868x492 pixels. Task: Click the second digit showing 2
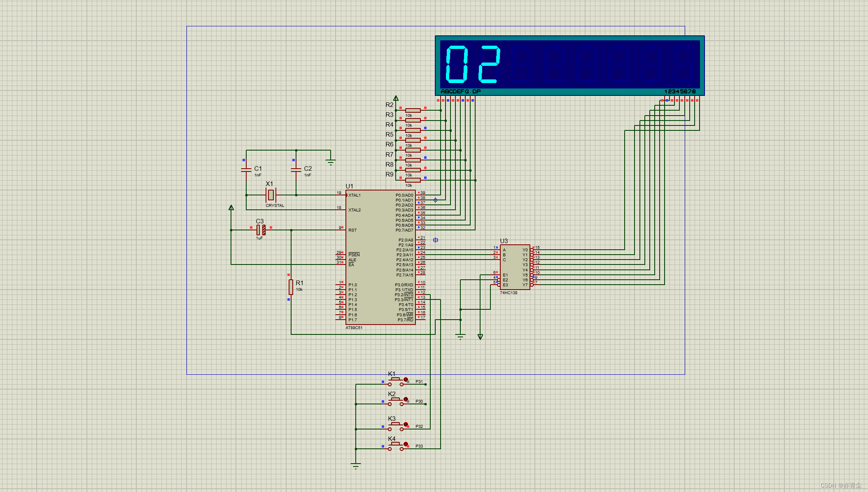[489, 65]
